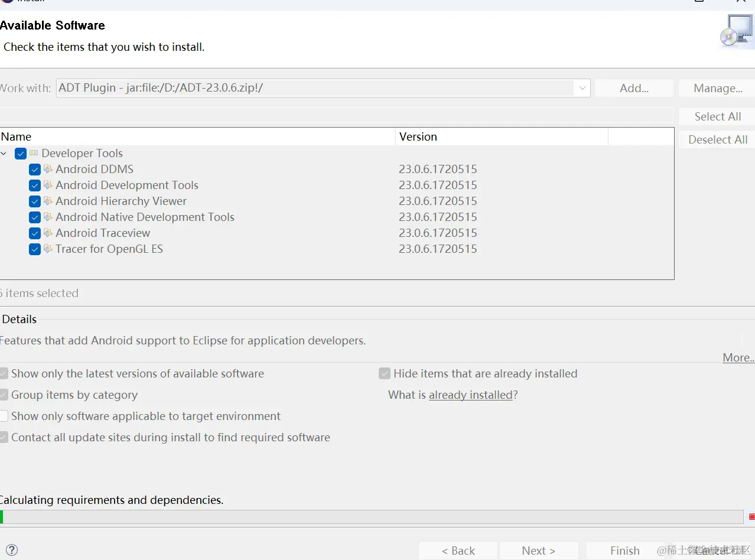Viewport: 755px width, 560px height.
Task: Click the Android Development Tools feature icon
Action: 48,185
